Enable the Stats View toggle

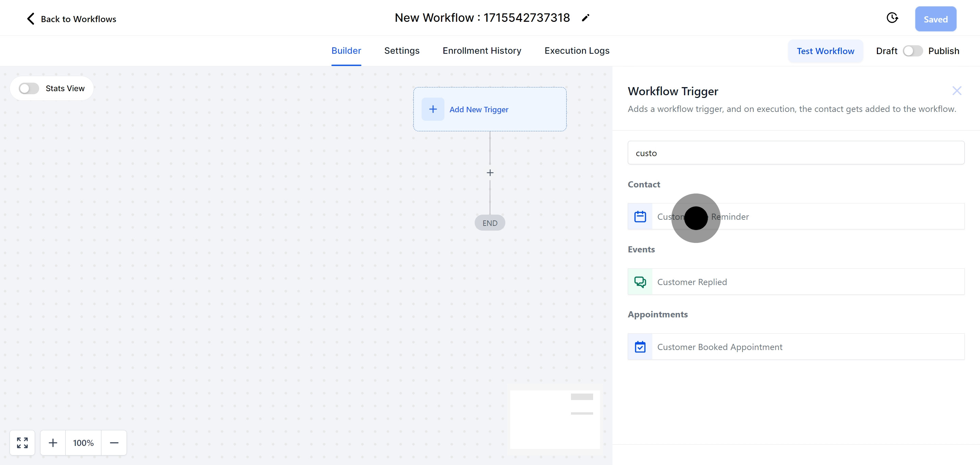(x=29, y=88)
